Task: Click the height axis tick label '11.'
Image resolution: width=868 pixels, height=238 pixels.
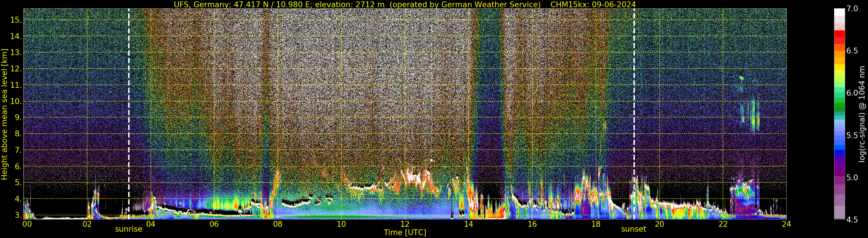Action: coord(16,85)
